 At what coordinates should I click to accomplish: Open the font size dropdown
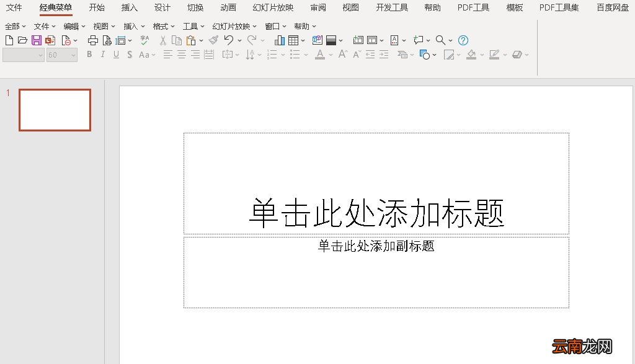pyautogui.click(x=73, y=55)
